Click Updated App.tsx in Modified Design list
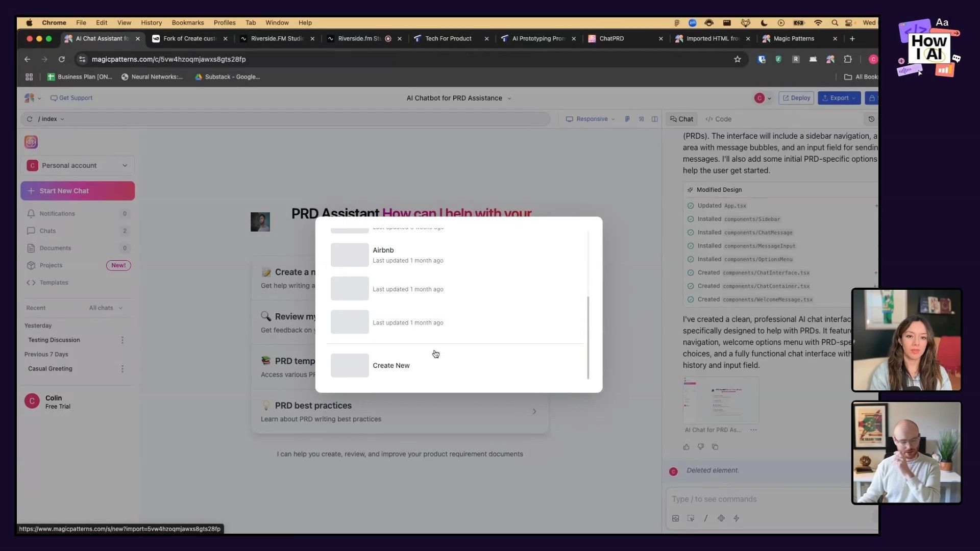The width and height of the screenshot is (980, 551). 721,206
